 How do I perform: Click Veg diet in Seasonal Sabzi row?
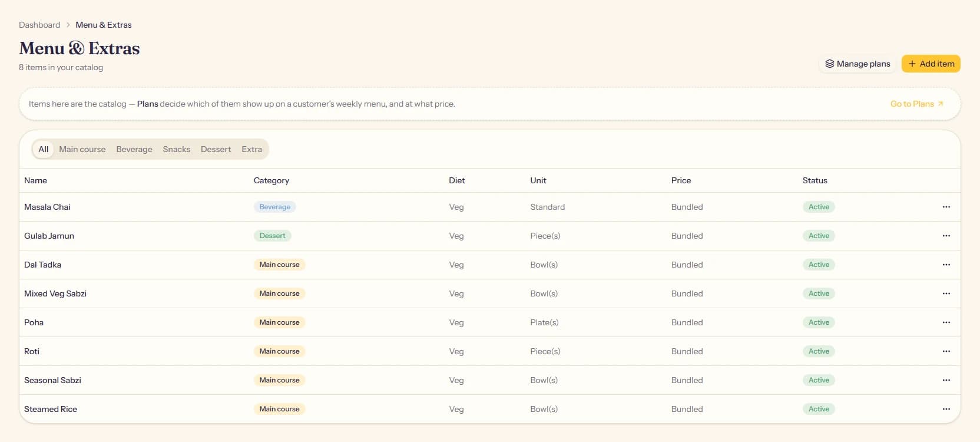click(x=456, y=380)
